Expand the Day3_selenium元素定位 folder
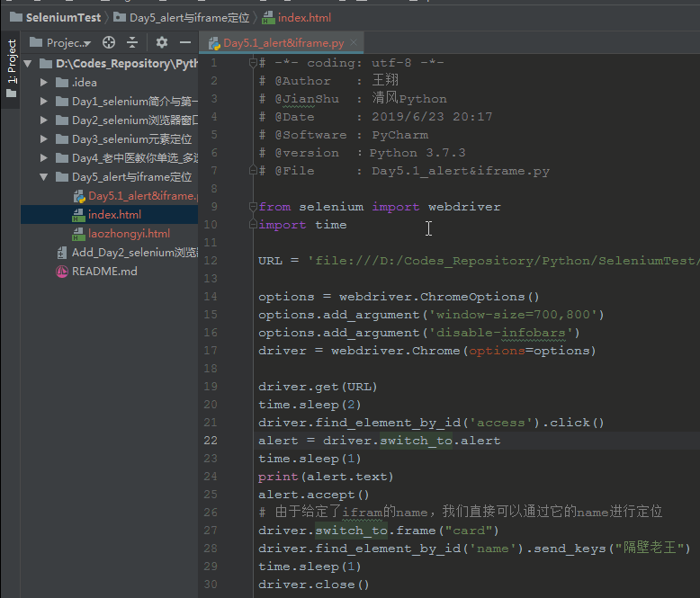This screenshot has height=598, width=700. (44, 138)
